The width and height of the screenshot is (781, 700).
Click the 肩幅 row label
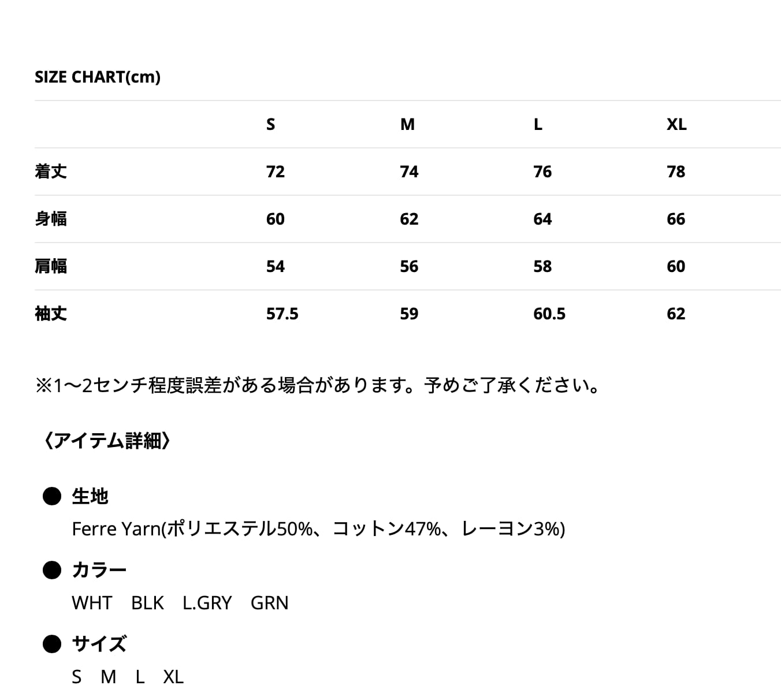point(51,266)
